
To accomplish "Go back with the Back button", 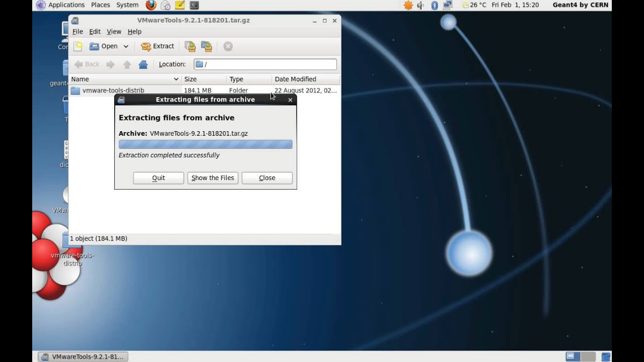I will [x=87, y=64].
